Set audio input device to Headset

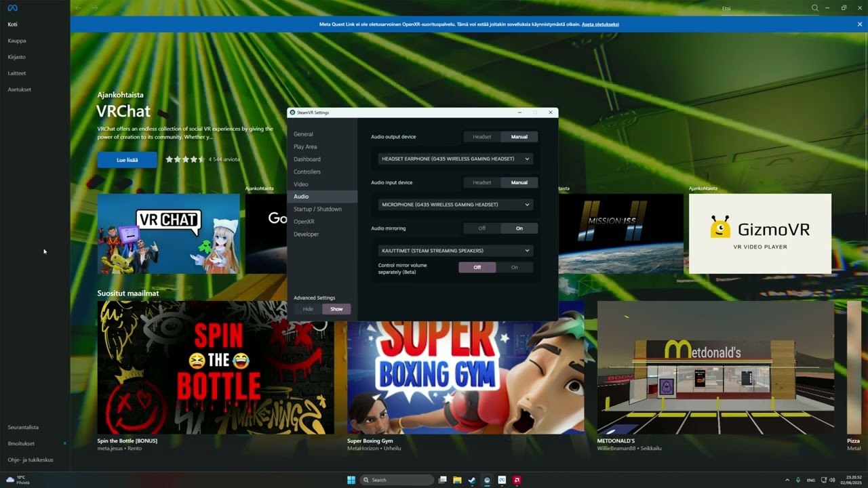coord(482,182)
